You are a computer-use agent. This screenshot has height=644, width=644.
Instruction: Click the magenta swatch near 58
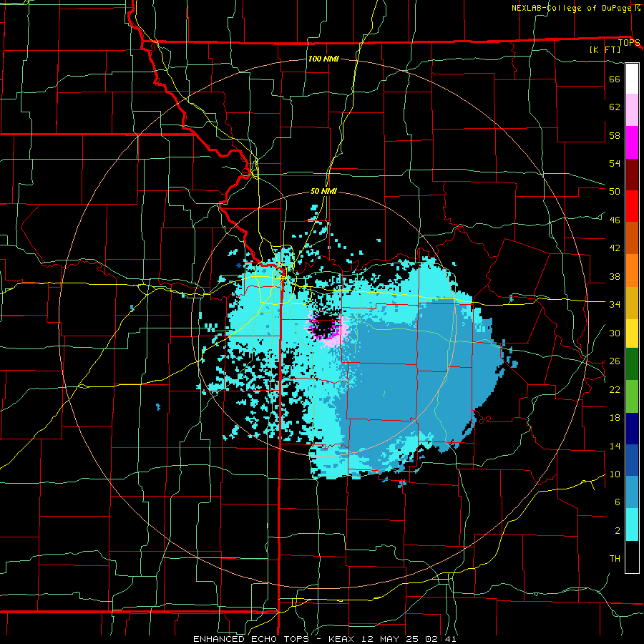pyautogui.click(x=632, y=142)
